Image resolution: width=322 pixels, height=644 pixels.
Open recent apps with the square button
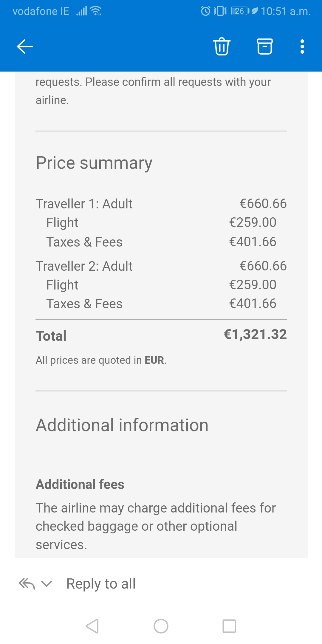coord(229,626)
